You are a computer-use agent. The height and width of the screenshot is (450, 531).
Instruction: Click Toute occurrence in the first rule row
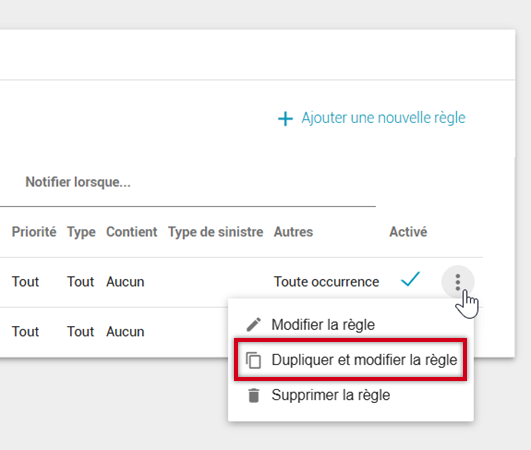tap(326, 282)
